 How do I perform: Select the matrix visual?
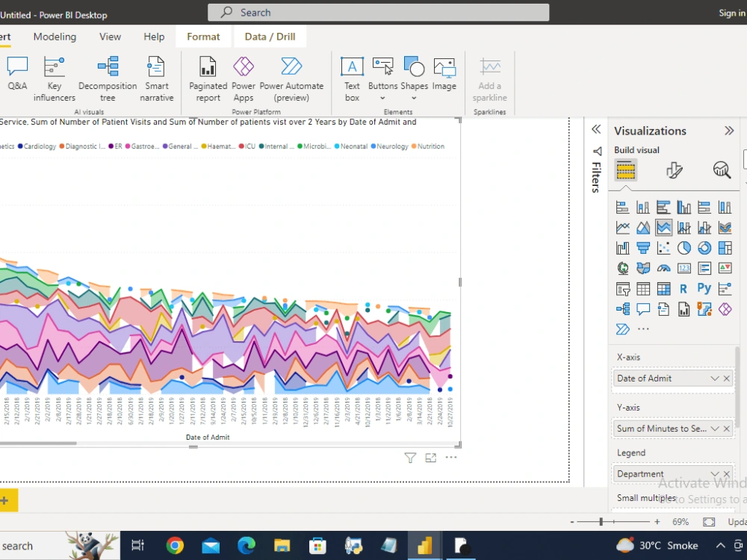pyautogui.click(x=663, y=288)
